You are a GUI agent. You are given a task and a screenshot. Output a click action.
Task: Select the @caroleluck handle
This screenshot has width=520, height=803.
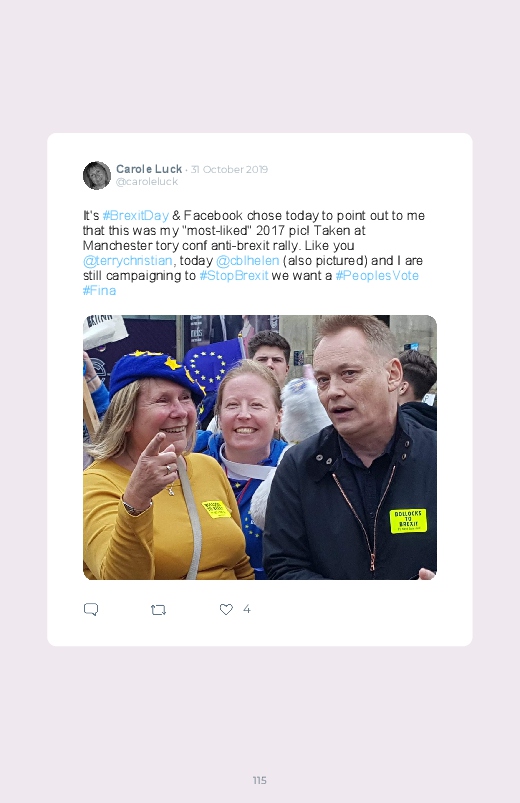[x=147, y=182]
